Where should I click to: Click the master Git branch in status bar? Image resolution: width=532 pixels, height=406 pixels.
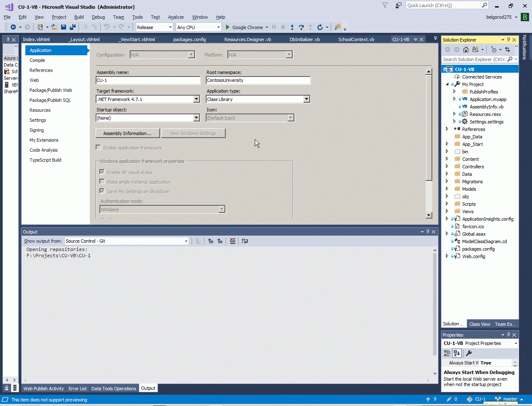click(x=510, y=399)
